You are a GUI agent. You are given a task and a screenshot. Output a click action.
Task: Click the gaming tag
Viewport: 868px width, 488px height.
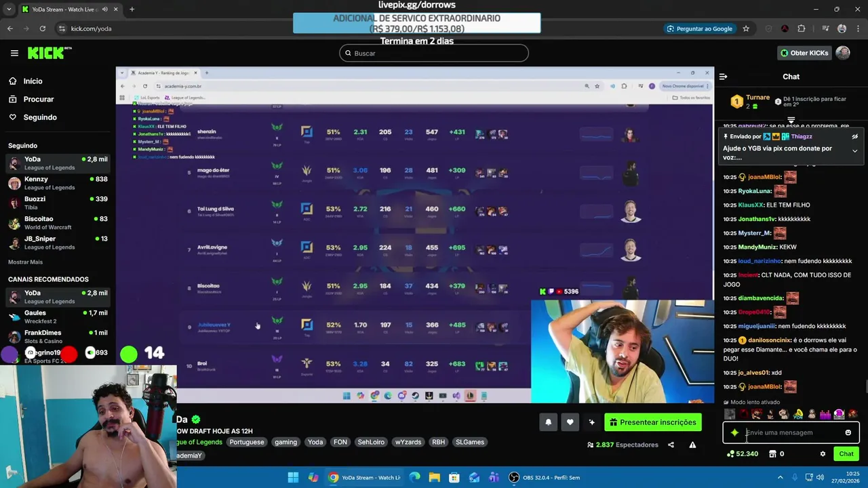285,442
